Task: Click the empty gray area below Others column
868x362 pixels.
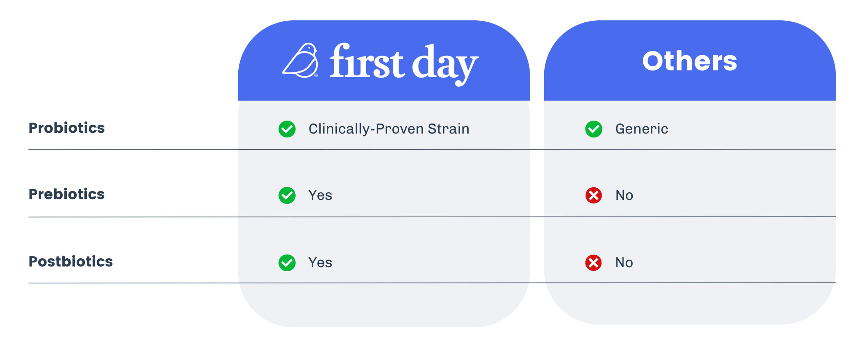Action: pyautogui.click(x=689, y=303)
